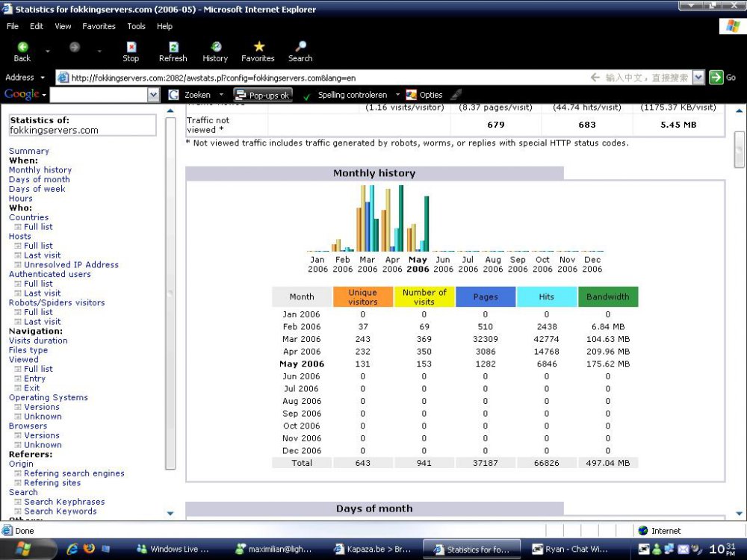
Task: Open Favorites with the star icon
Action: tap(258, 47)
